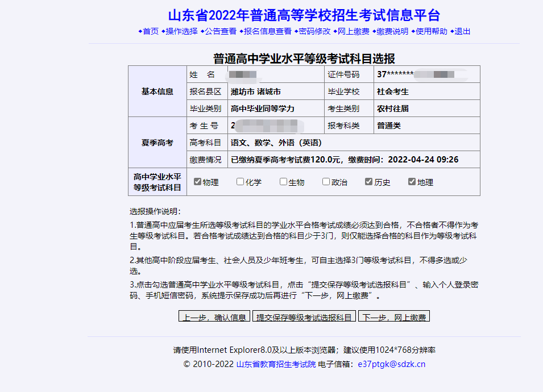Screen dimensions: 543x392
Task: Click the 上一步，确认信息 button
Action: point(214,316)
